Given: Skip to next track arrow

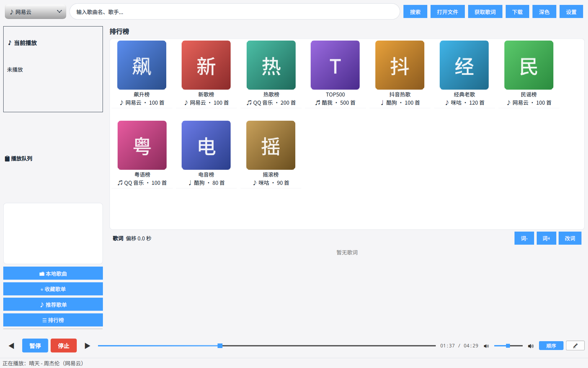Looking at the screenshot, I should (87, 346).
